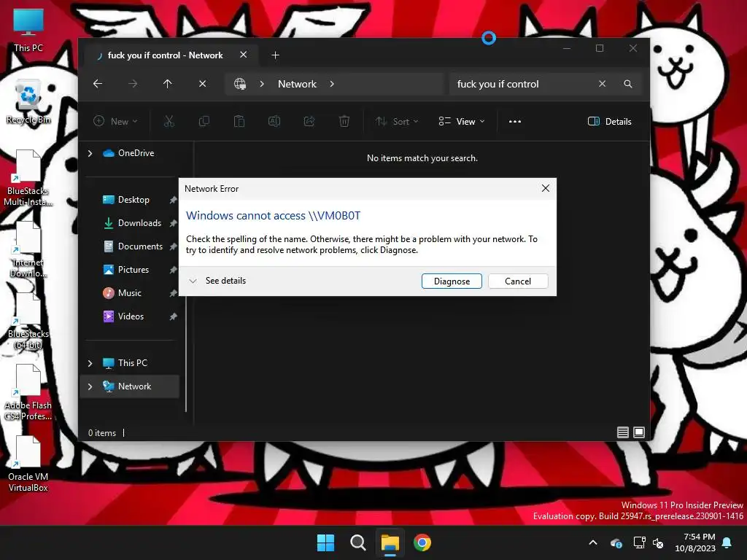Go up one folder level
Viewport: 747px width, 560px height.
tap(167, 84)
